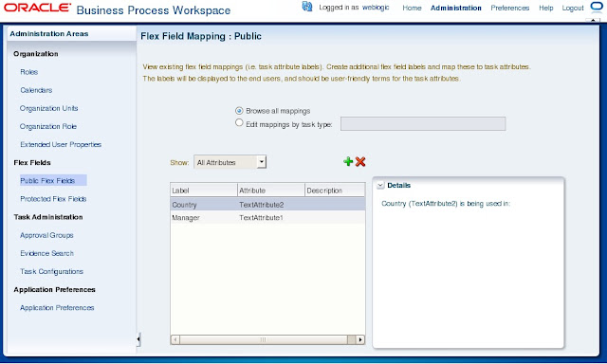Select the Country row label
Viewport: 607px width, 364px height.
(184, 205)
